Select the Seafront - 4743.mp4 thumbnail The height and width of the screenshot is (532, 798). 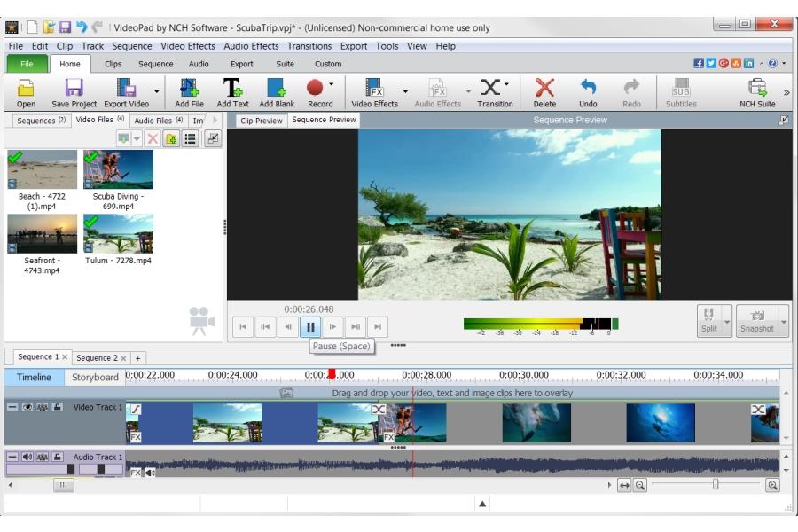43,234
